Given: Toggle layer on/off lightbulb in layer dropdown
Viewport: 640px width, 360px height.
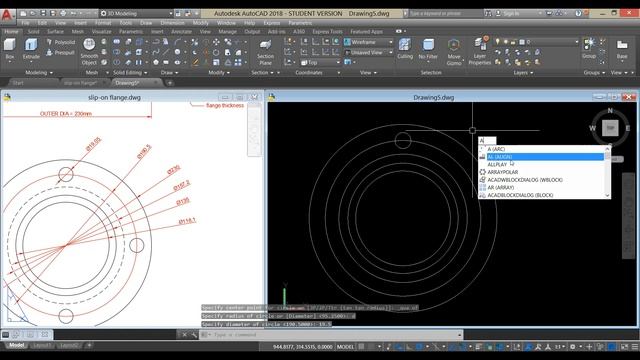Looking at the screenshot, I should [498, 42].
